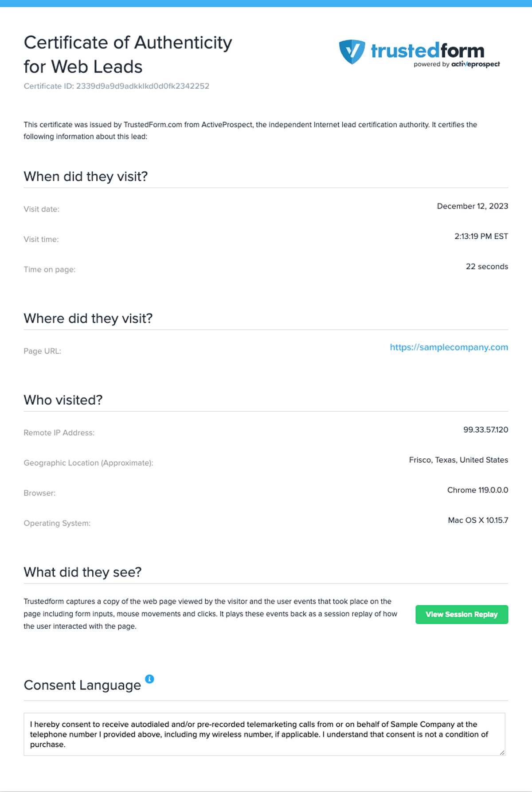The width and height of the screenshot is (532, 792).
Task: Click the visit time 2:13:19 PM EST
Action: (x=481, y=236)
